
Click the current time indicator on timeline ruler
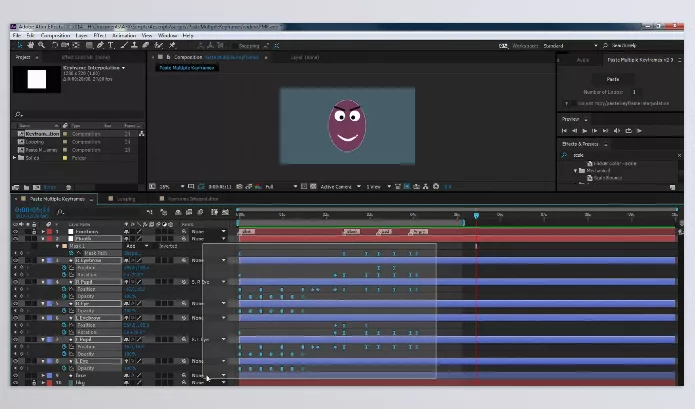click(x=476, y=215)
